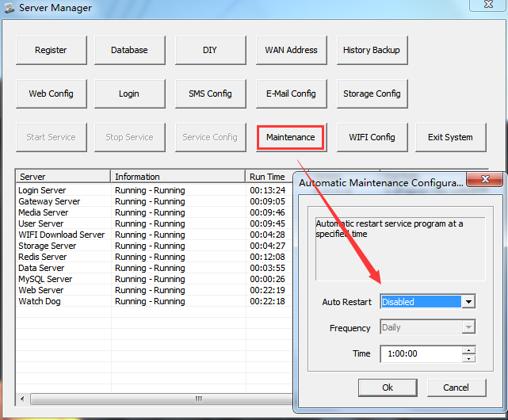This screenshot has width=508, height=420.
Task: Click the Storage Server run time 00:04:27
Action: (x=268, y=246)
